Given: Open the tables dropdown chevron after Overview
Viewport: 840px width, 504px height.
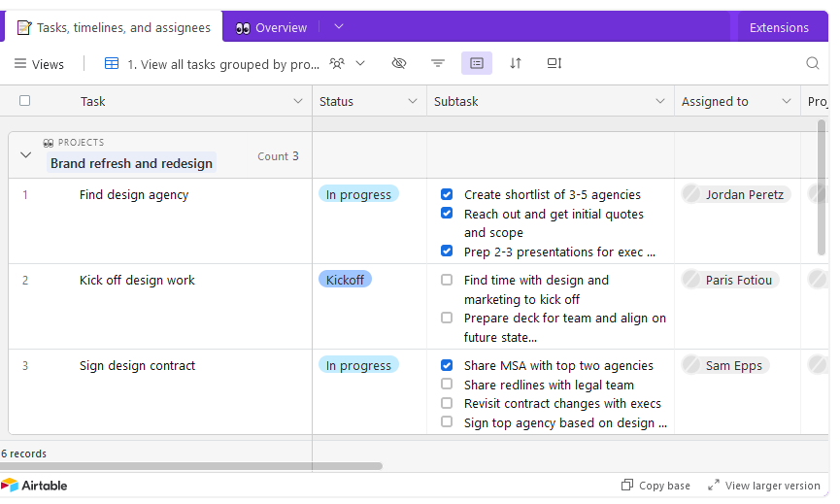Looking at the screenshot, I should pyautogui.click(x=339, y=26).
